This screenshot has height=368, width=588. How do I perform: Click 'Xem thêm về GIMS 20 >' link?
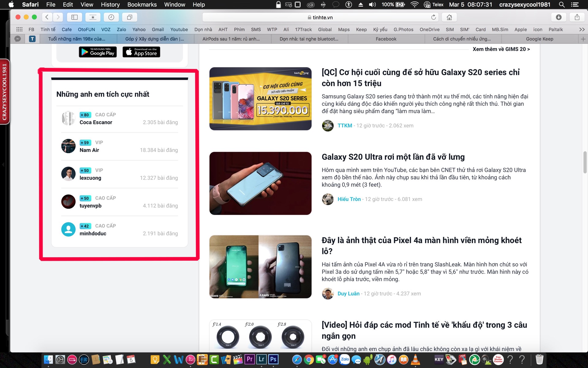pos(501,49)
